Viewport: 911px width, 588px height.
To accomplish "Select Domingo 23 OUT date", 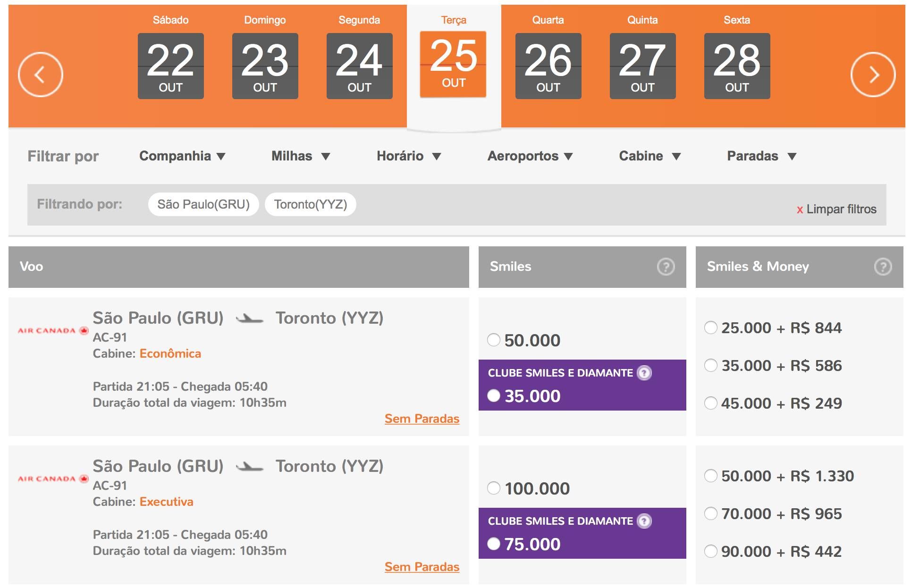I will [x=265, y=66].
